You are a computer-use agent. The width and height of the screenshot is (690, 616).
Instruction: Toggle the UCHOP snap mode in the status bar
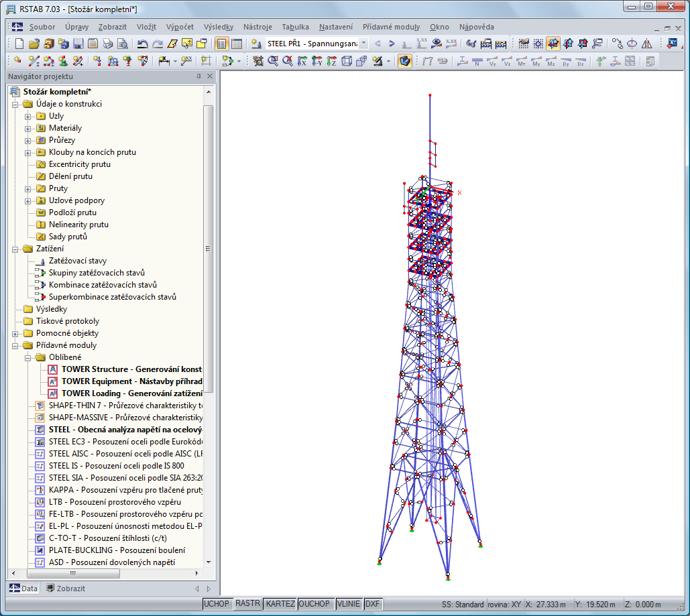point(216,604)
